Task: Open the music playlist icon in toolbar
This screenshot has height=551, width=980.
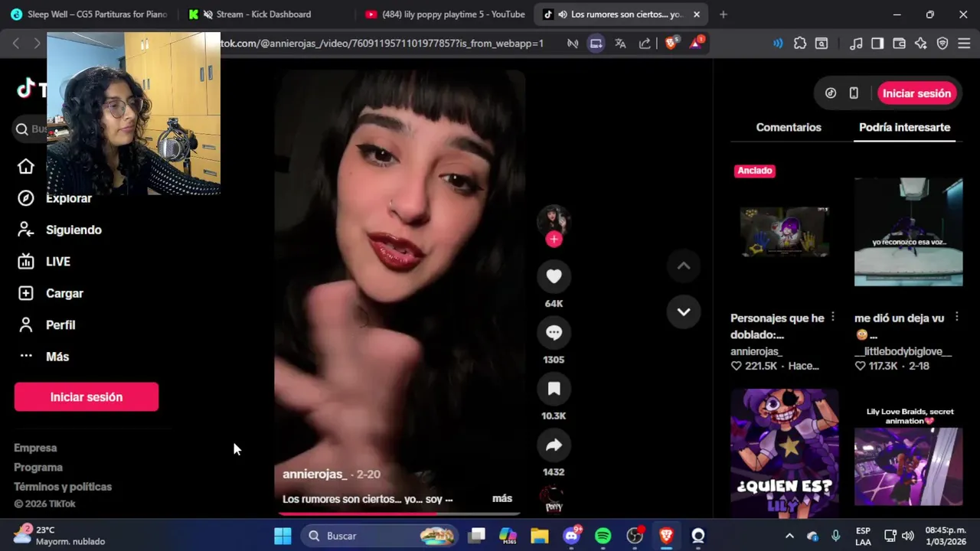Action: pyautogui.click(x=857, y=44)
